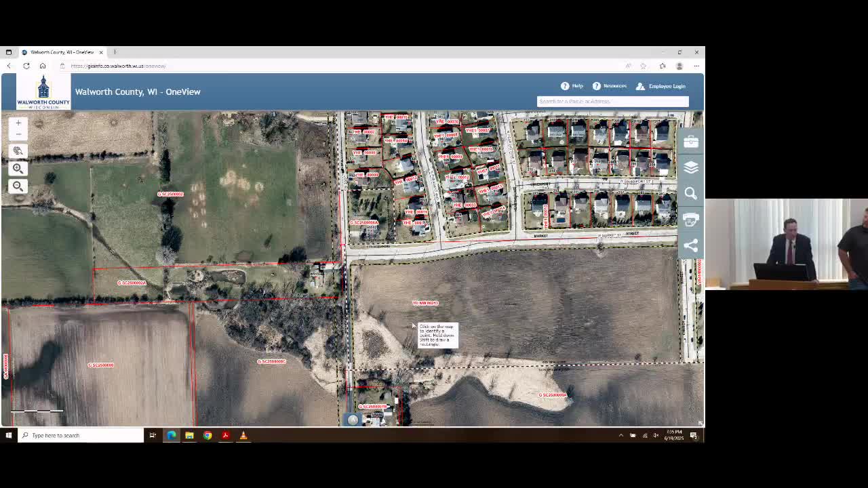Open the browser favorites list icon
The width and height of the screenshot is (868, 488).
coord(663,66)
